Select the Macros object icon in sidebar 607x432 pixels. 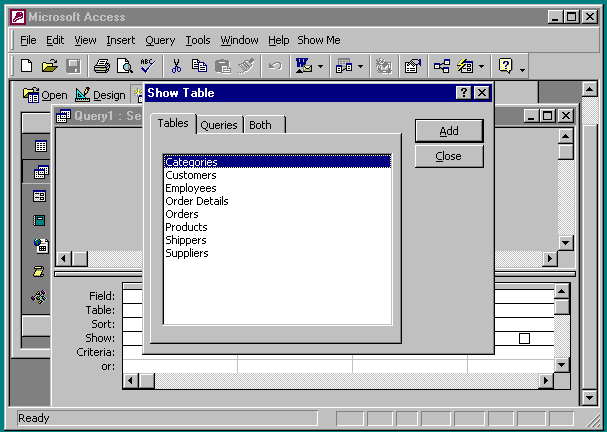38,271
